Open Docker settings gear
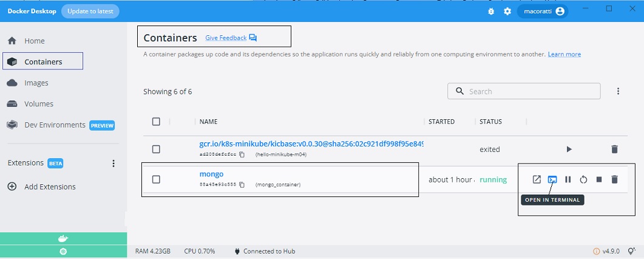Viewport: 644px width, 259px height. coord(507,12)
